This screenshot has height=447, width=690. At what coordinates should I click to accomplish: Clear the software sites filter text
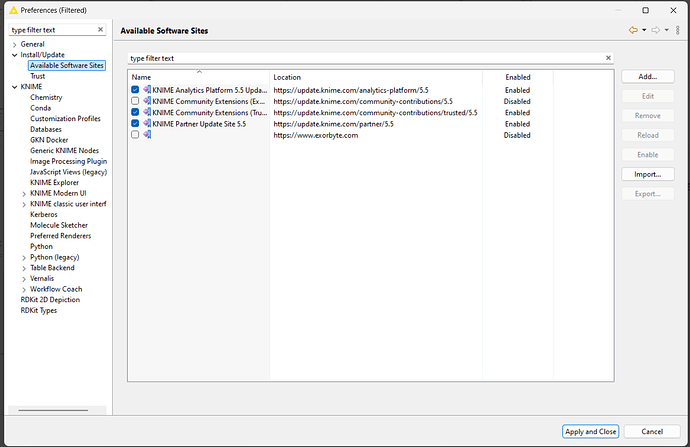click(608, 58)
